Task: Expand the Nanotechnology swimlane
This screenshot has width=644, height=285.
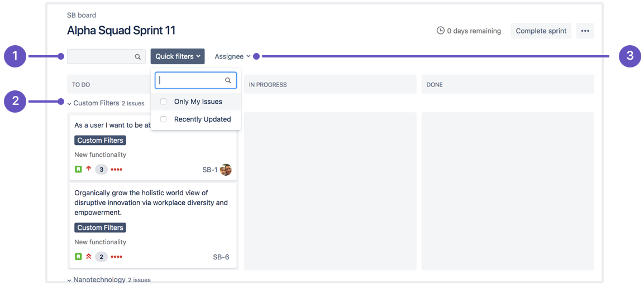Action: point(69,280)
